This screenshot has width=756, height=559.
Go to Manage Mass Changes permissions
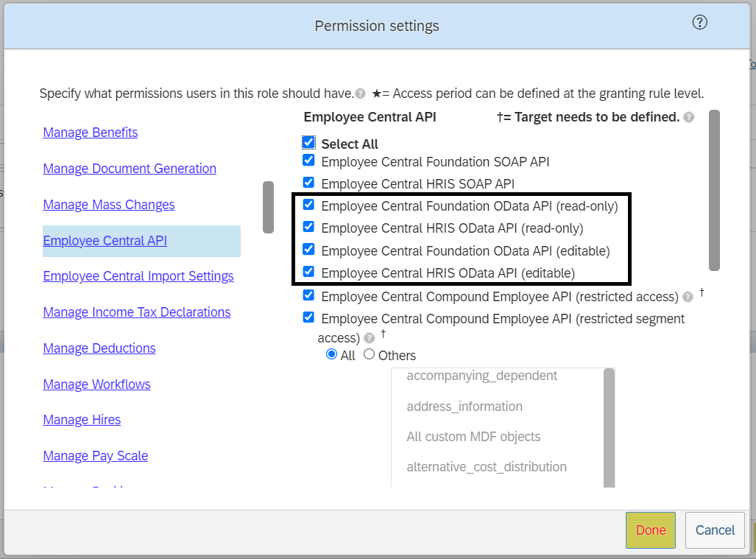(109, 205)
